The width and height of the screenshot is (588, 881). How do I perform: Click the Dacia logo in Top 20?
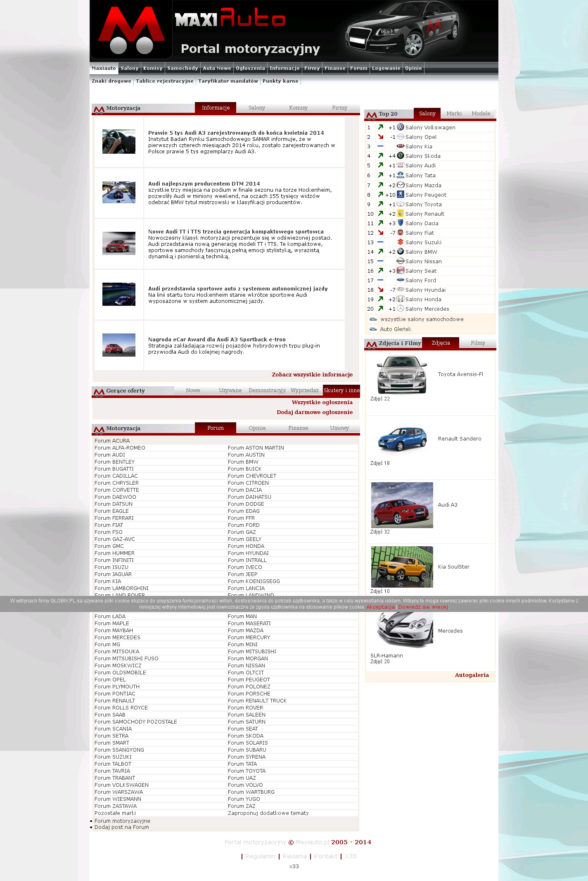[401, 223]
